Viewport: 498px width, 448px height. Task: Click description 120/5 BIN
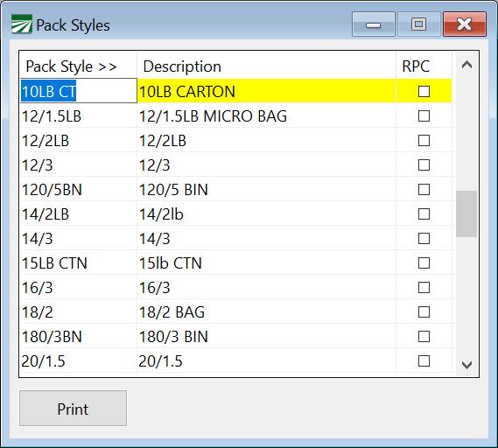coord(266,190)
